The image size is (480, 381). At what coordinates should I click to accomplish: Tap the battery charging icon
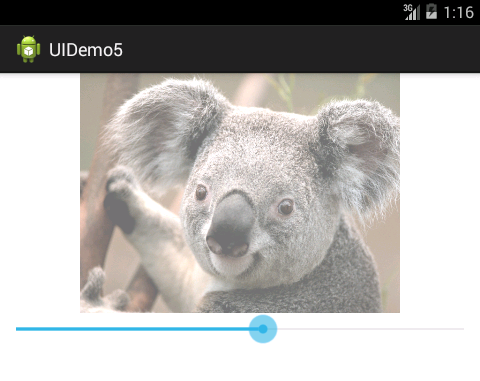pyautogui.click(x=431, y=12)
